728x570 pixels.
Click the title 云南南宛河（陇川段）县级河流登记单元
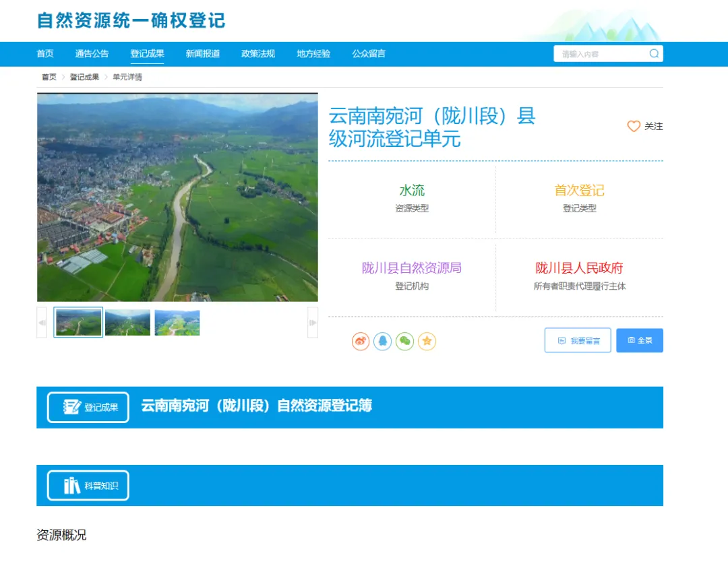432,127
